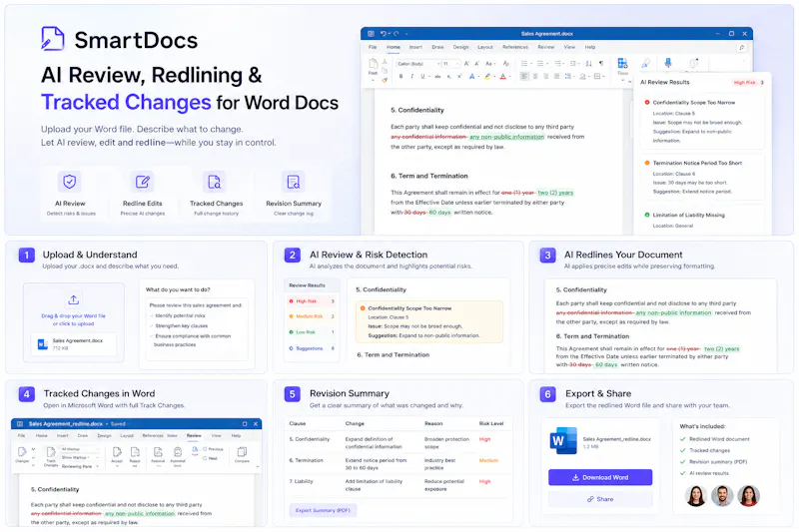Image resolution: width=799 pixels, height=532 pixels.
Task: Click the Tracked Changes document icon
Action: [215, 182]
